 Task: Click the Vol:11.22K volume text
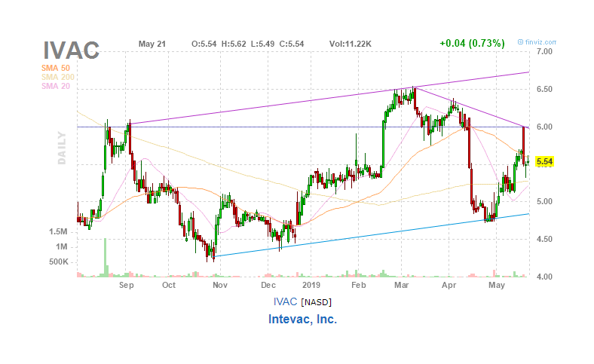click(x=351, y=44)
